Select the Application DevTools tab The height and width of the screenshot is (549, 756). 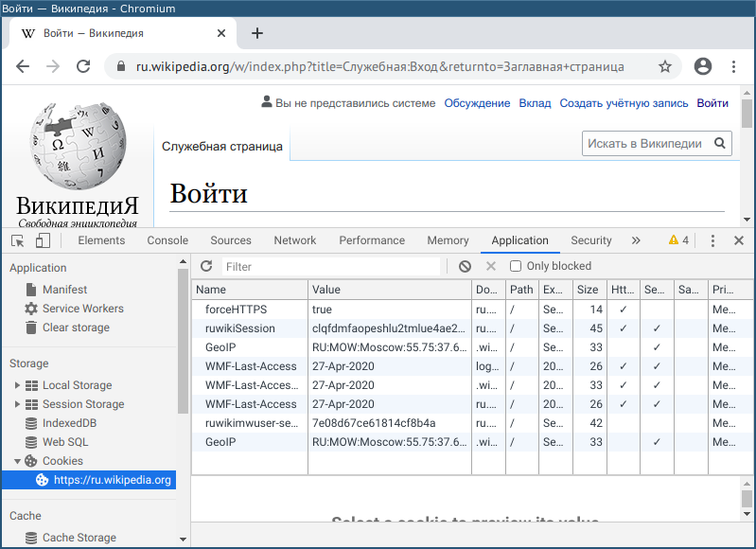click(x=519, y=240)
